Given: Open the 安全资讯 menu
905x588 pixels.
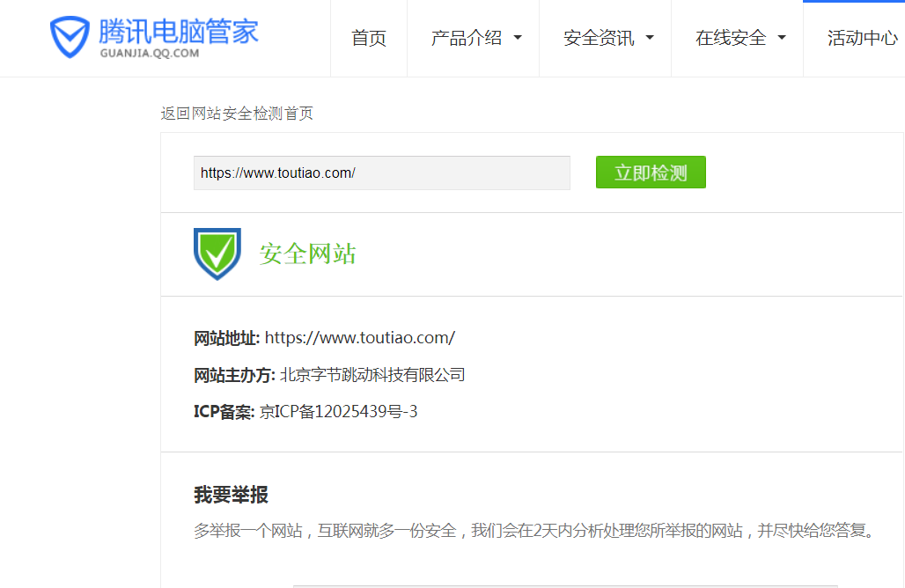Looking at the screenshot, I should tap(599, 38).
